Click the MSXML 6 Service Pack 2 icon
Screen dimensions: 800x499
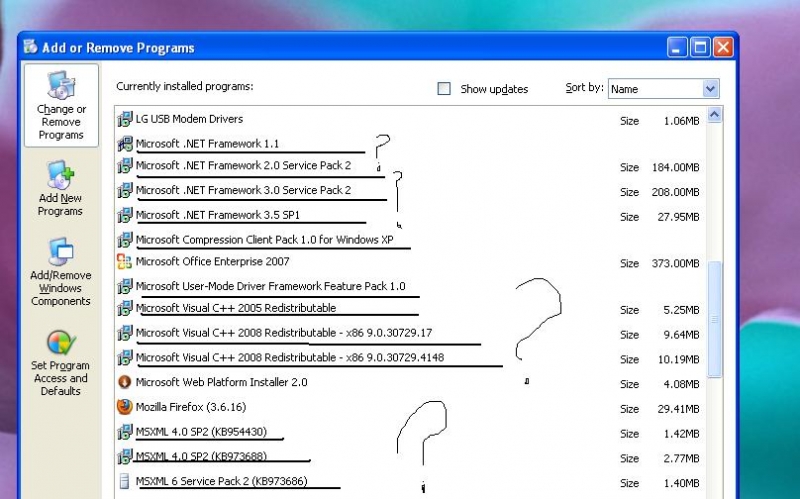[124, 481]
